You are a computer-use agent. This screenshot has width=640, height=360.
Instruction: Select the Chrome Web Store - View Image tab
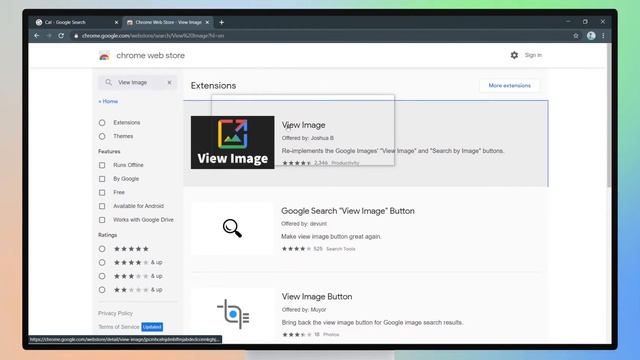coord(168,22)
